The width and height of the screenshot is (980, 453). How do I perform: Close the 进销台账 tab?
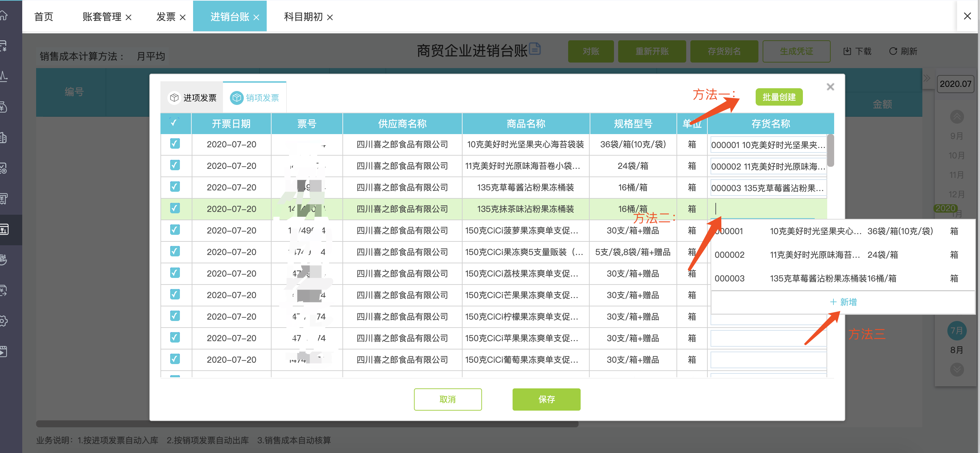(x=256, y=17)
